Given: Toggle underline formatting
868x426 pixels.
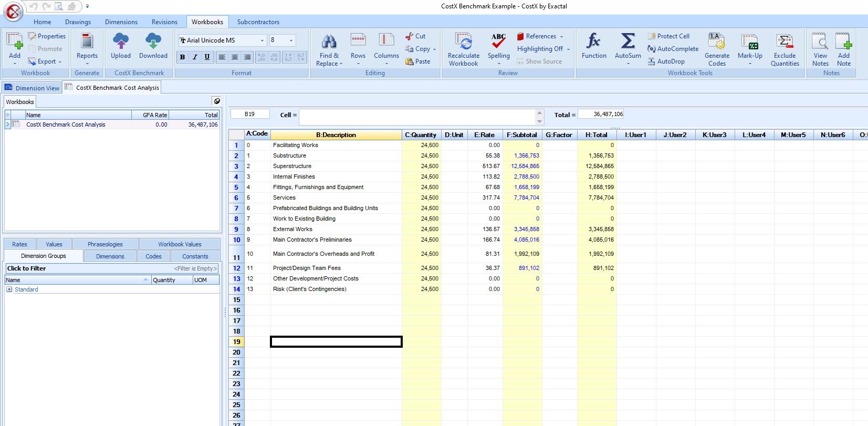Looking at the screenshot, I should point(207,57).
